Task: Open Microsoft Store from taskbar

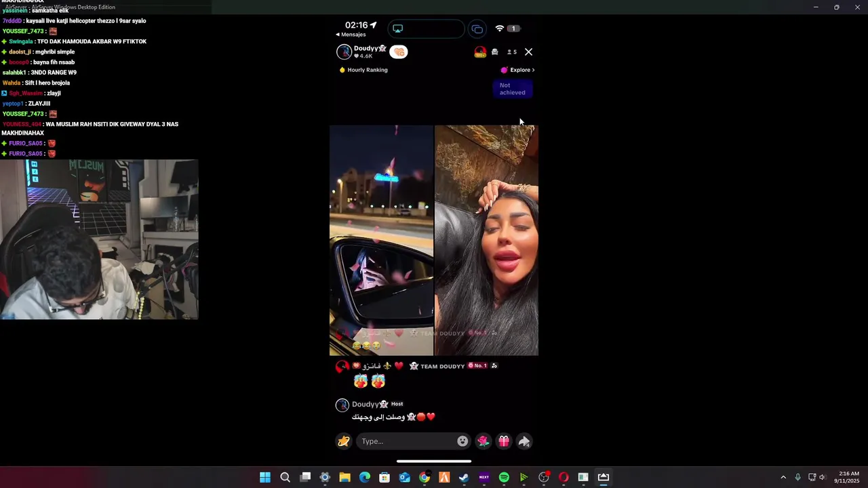Action: point(384,477)
